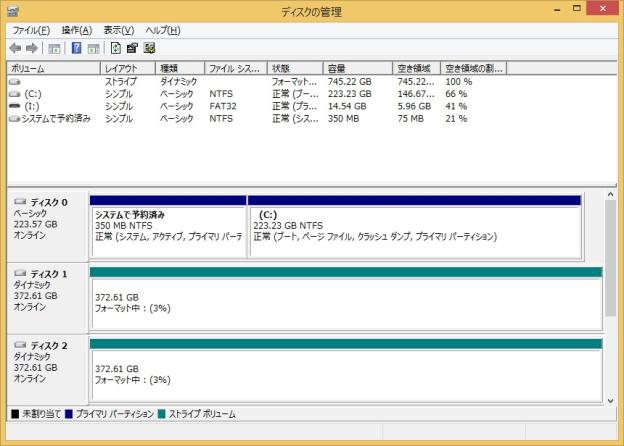Click the scroll down arrow in disk pane
The image size is (624, 446).
coord(610,401)
